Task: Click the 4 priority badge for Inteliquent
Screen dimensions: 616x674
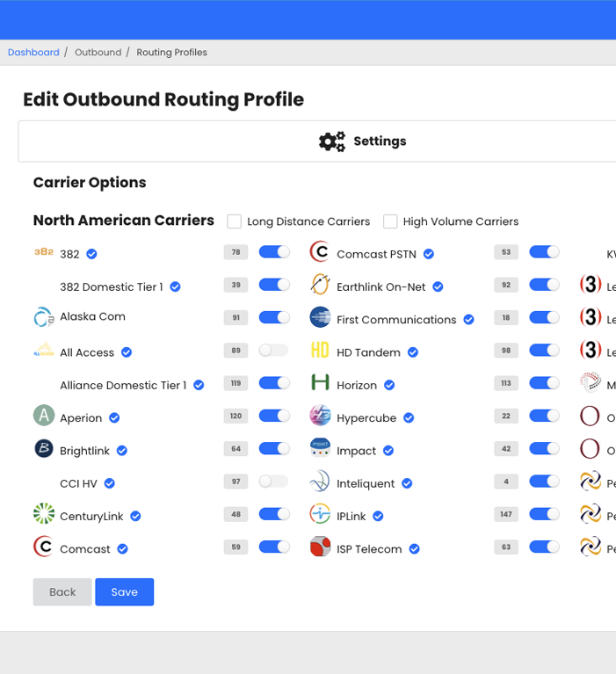Action: (x=506, y=482)
